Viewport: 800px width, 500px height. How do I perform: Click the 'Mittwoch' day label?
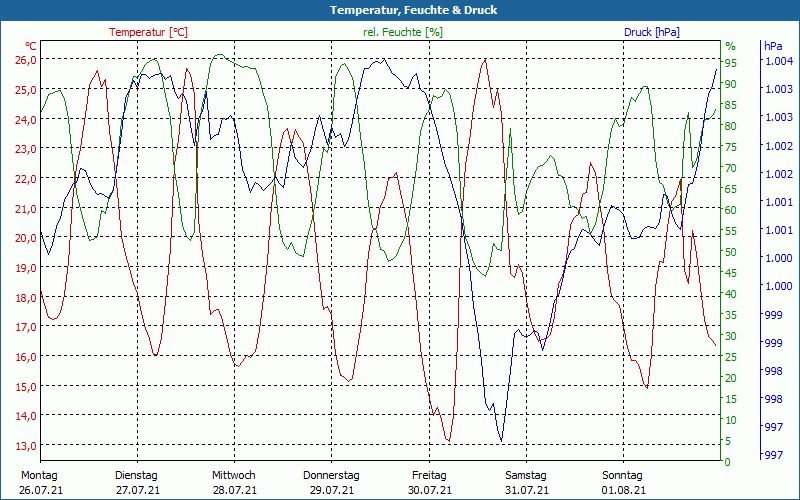234,475
